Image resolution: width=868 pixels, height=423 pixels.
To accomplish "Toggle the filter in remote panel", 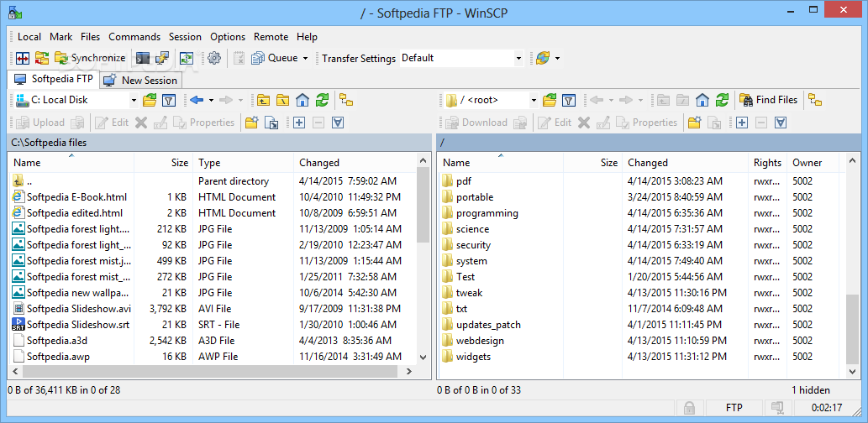I will click(569, 100).
